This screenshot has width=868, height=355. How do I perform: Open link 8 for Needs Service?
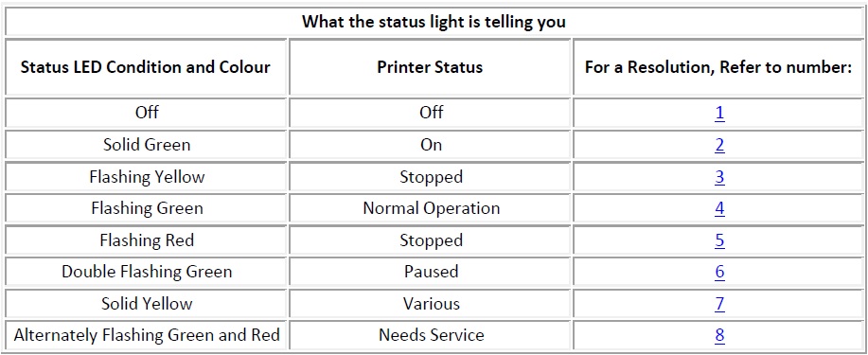pyautogui.click(x=719, y=336)
